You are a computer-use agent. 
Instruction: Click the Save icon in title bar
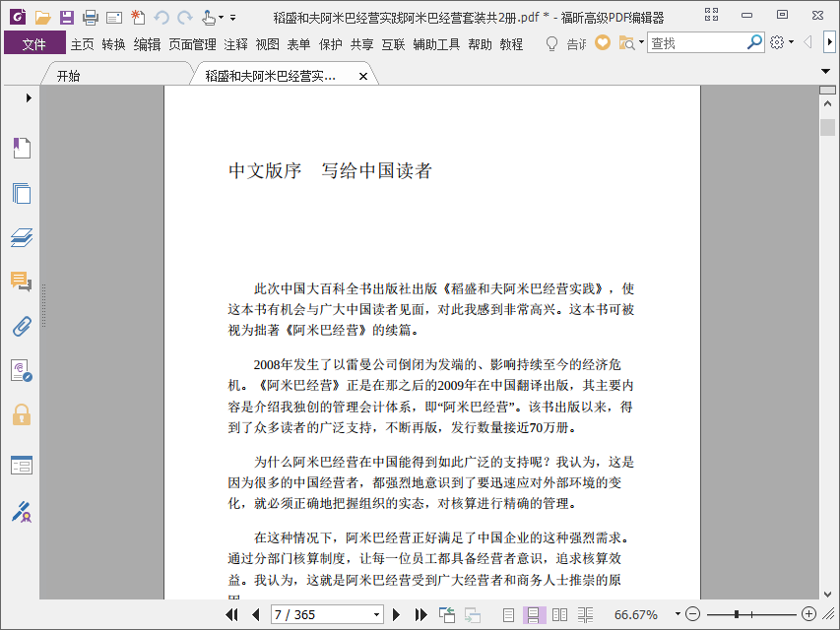point(66,18)
